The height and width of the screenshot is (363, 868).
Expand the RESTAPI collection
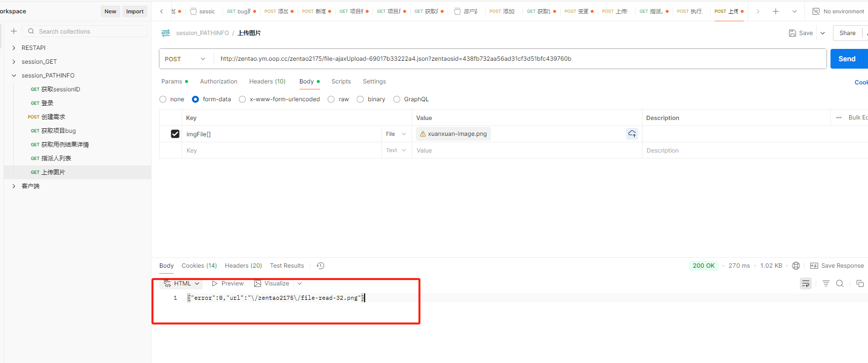pos(14,48)
